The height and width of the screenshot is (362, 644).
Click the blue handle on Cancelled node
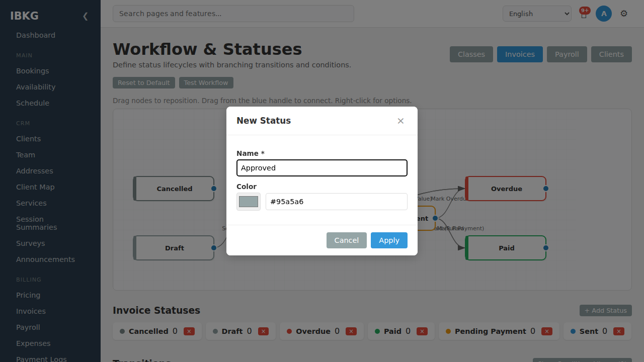tap(214, 189)
